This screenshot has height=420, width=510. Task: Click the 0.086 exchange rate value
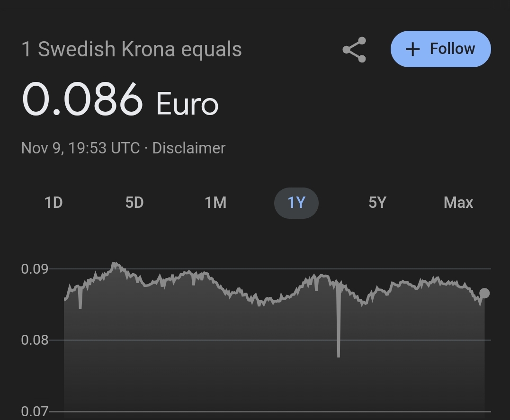(82, 99)
